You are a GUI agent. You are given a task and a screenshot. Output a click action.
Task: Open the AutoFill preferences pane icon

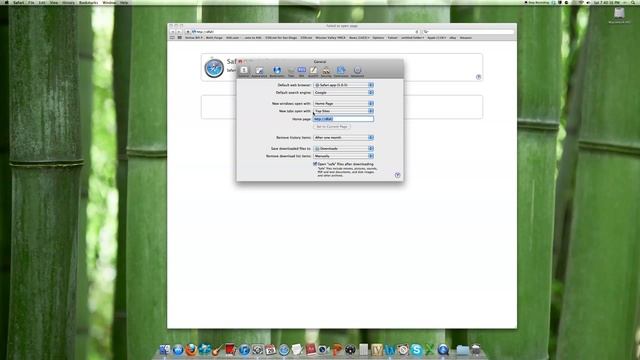tap(313, 71)
